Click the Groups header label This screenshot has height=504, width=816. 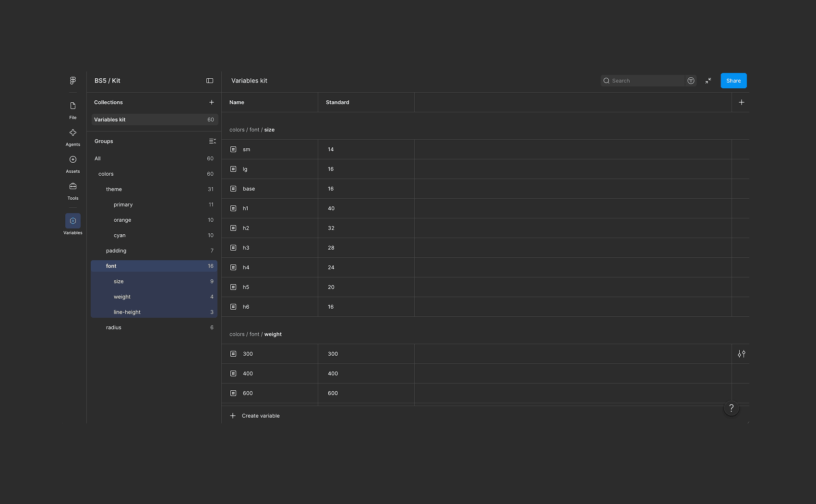click(104, 141)
